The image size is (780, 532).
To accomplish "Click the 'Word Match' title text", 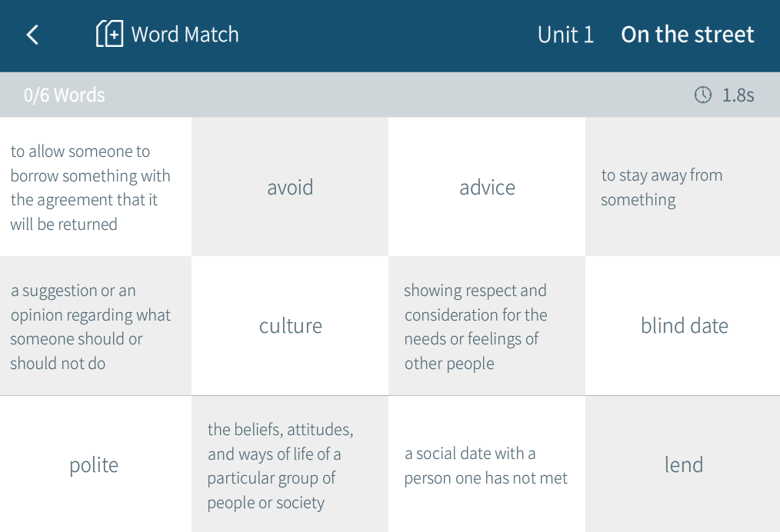I will coord(185,35).
